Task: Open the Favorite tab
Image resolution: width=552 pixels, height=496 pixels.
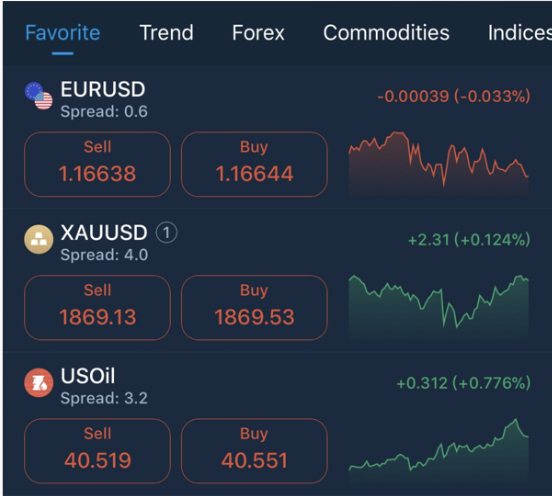Action: pyautogui.click(x=63, y=33)
